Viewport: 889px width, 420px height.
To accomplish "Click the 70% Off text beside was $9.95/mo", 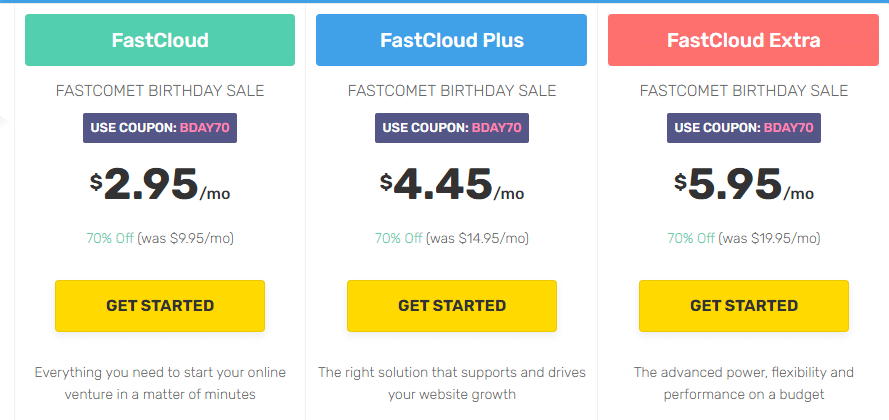I will (109, 238).
